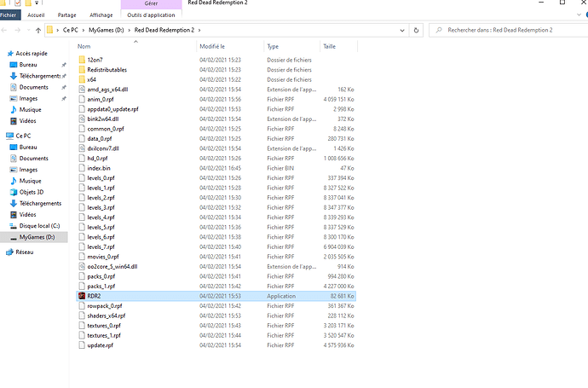Click textures_0.rpf file name

[x=104, y=326]
